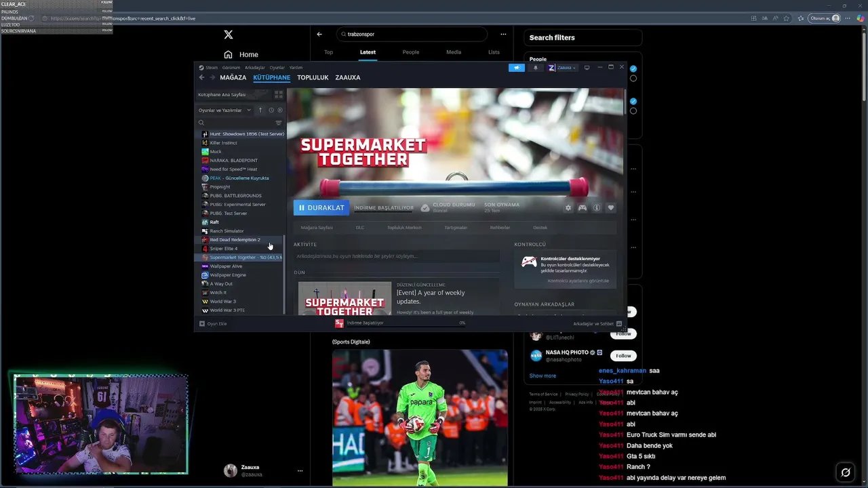Click Show more under suggestions
Viewport: 868px width, 488px height.
542,375
